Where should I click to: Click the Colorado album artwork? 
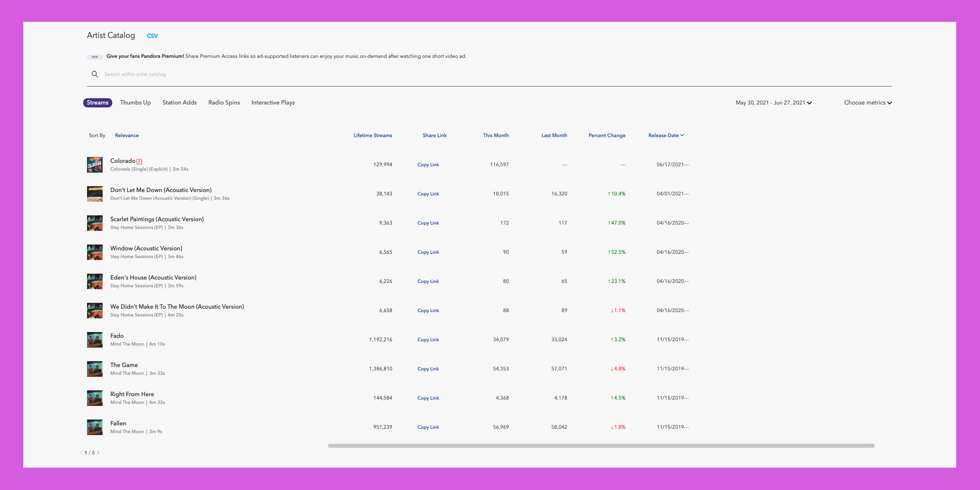click(95, 165)
